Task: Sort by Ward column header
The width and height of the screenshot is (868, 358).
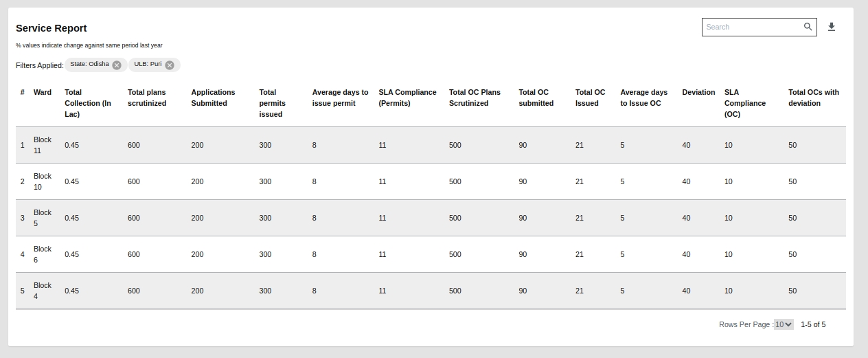Action: pos(43,92)
